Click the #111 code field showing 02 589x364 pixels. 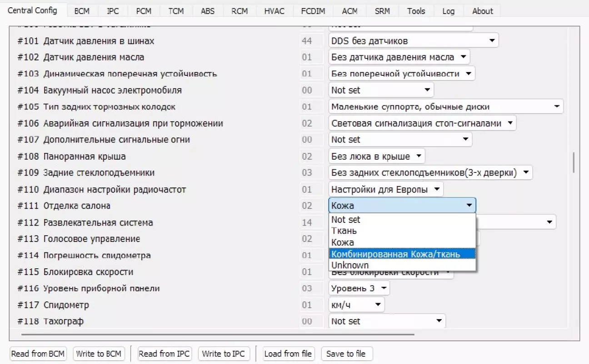click(x=307, y=206)
